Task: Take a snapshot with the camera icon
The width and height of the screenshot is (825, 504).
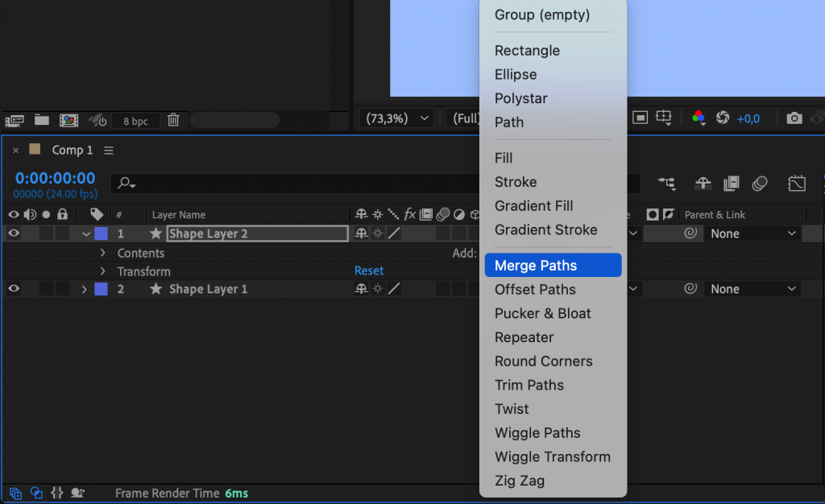Action: pos(794,118)
